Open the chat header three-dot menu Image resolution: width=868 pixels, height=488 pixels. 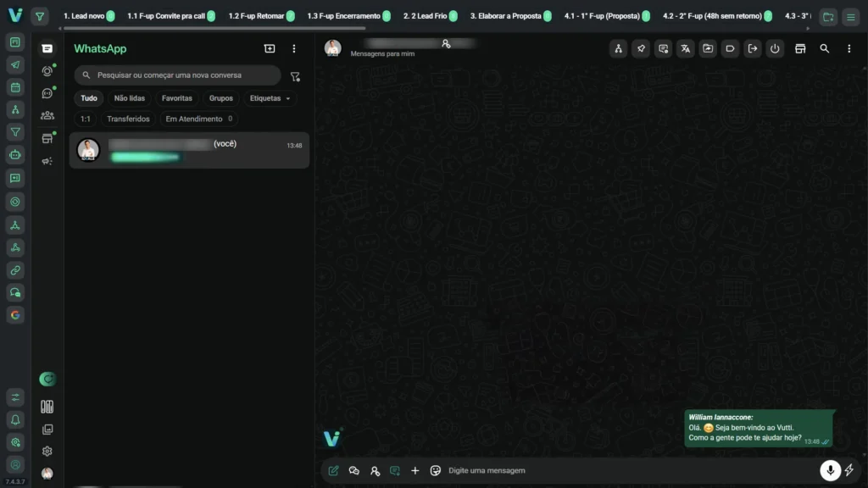pos(849,49)
